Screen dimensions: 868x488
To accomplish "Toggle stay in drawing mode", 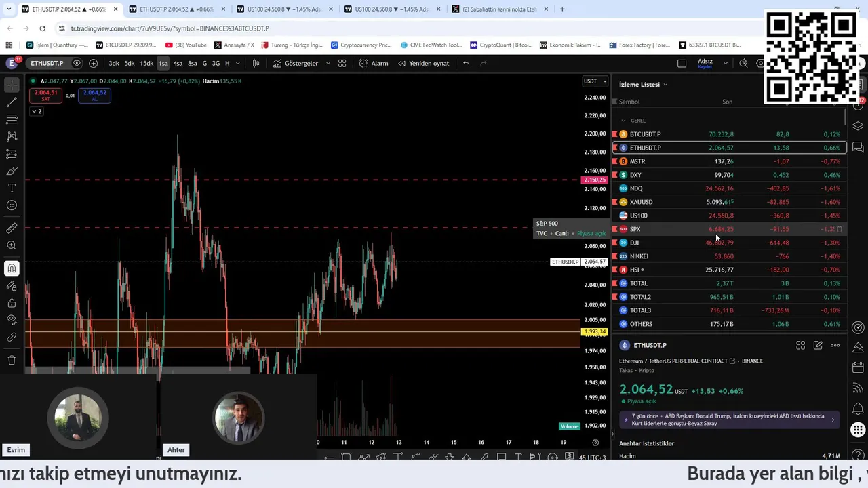I will tap(12, 286).
